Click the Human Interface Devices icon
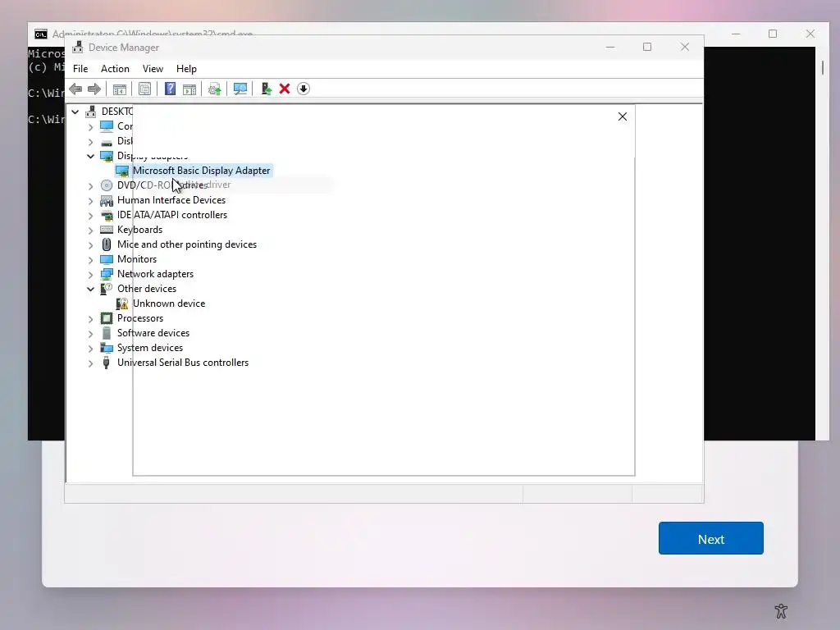 pyautogui.click(x=107, y=200)
